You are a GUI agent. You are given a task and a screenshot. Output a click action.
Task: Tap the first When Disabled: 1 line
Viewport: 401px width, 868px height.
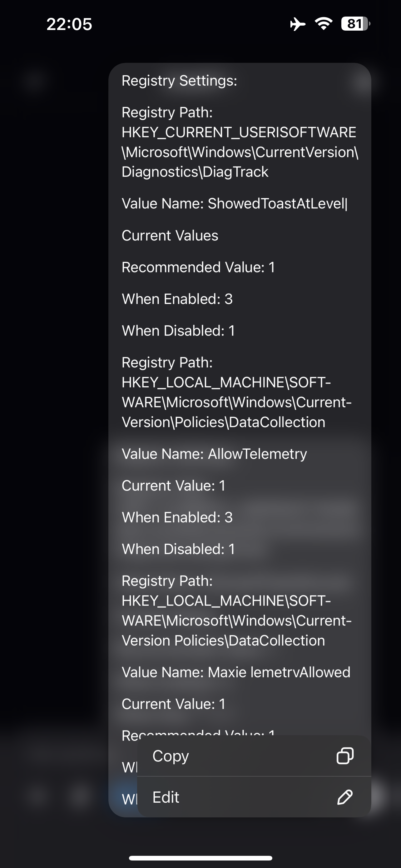[178, 331]
